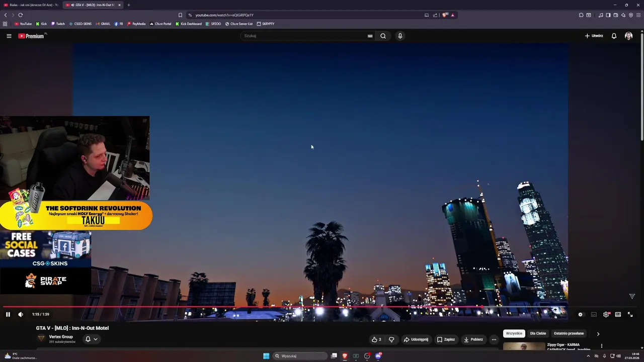This screenshot has height=362, width=644.
Task: Toggle subtitles in the video player
Action: [x=594, y=314]
